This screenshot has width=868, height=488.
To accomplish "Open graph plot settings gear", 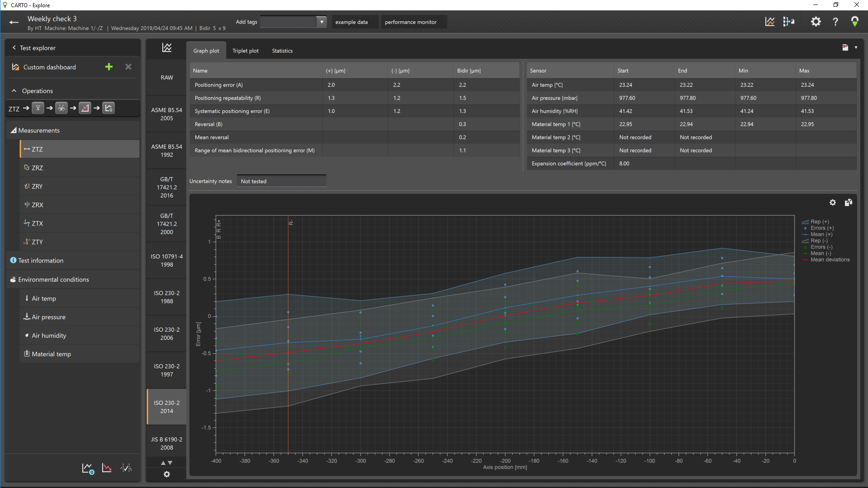I will click(x=833, y=202).
